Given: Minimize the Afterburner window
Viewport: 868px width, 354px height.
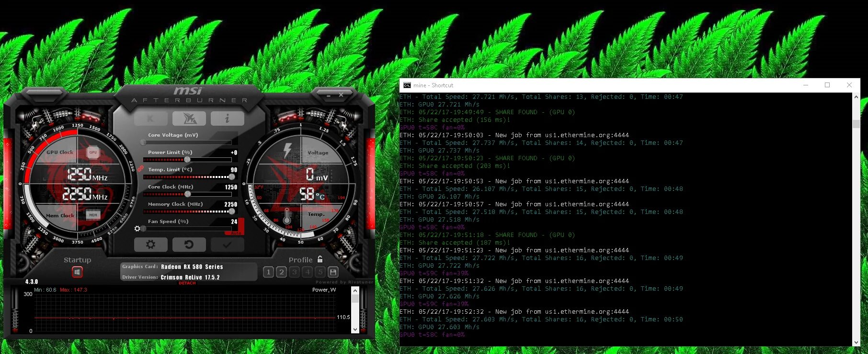Looking at the screenshot, I should (329, 95).
